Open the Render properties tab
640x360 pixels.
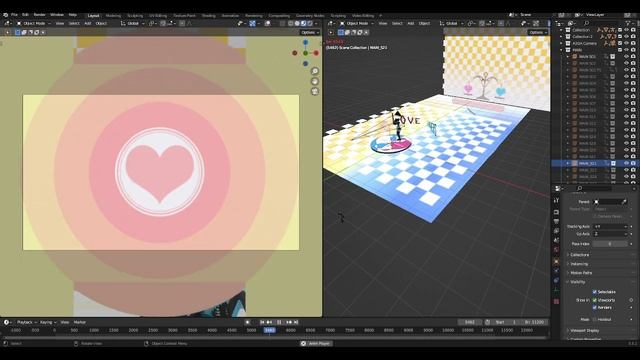coord(556,212)
